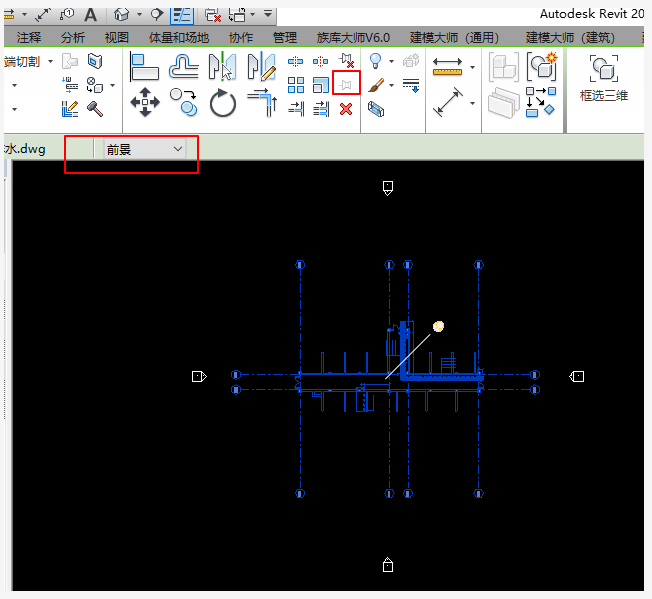The width and height of the screenshot is (652, 599).
Task: Open the Switch Windows dropdown arrow
Action: click(252, 15)
